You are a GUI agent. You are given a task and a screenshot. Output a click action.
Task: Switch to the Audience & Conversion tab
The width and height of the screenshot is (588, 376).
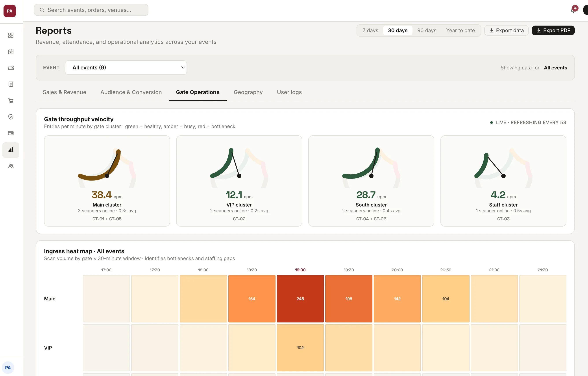point(131,92)
